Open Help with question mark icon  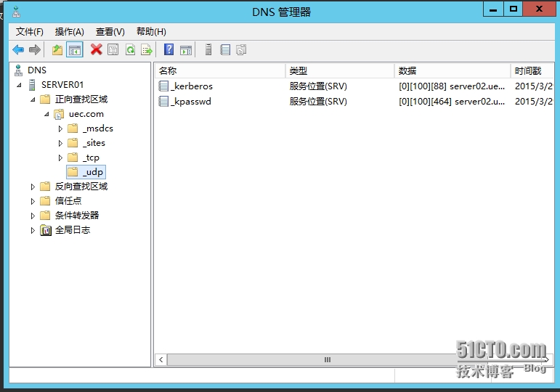tap(169, 49)
